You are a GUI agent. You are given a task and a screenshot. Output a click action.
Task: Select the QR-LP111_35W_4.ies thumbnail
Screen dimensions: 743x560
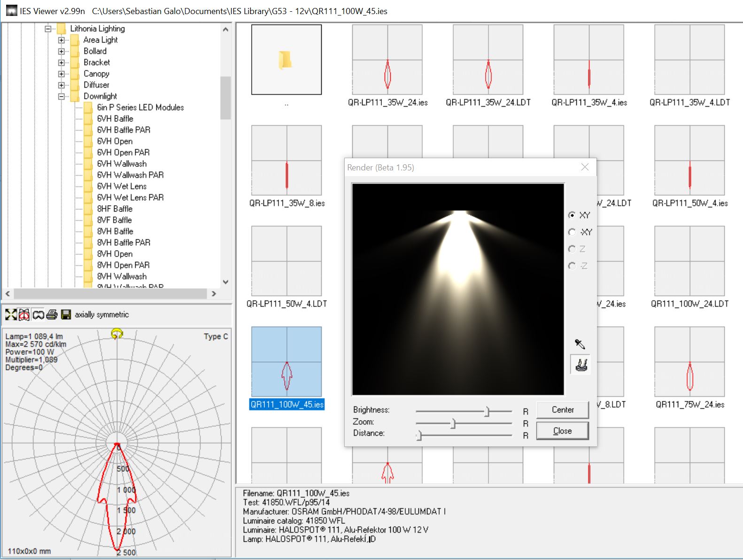point(589,60)
